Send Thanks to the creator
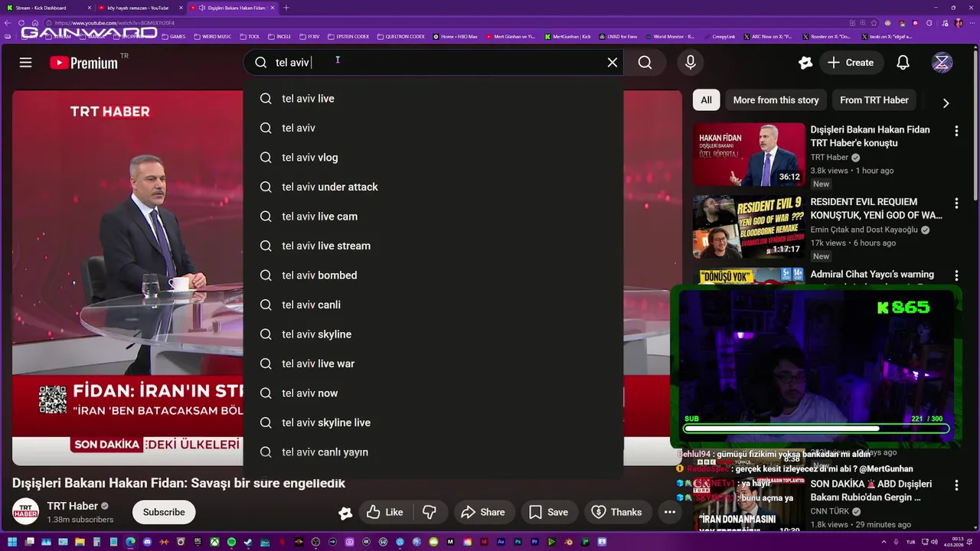 [x=617, y=512]
